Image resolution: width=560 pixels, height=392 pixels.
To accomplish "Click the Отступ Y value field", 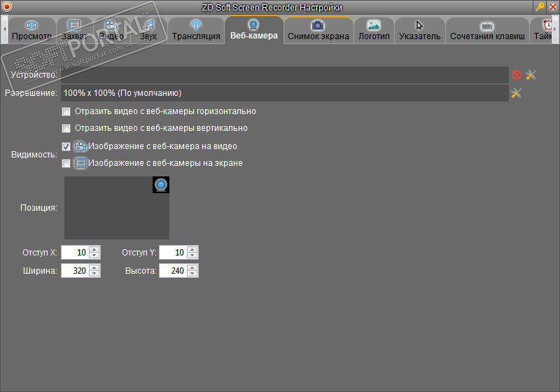I will [x=172, y=253].
